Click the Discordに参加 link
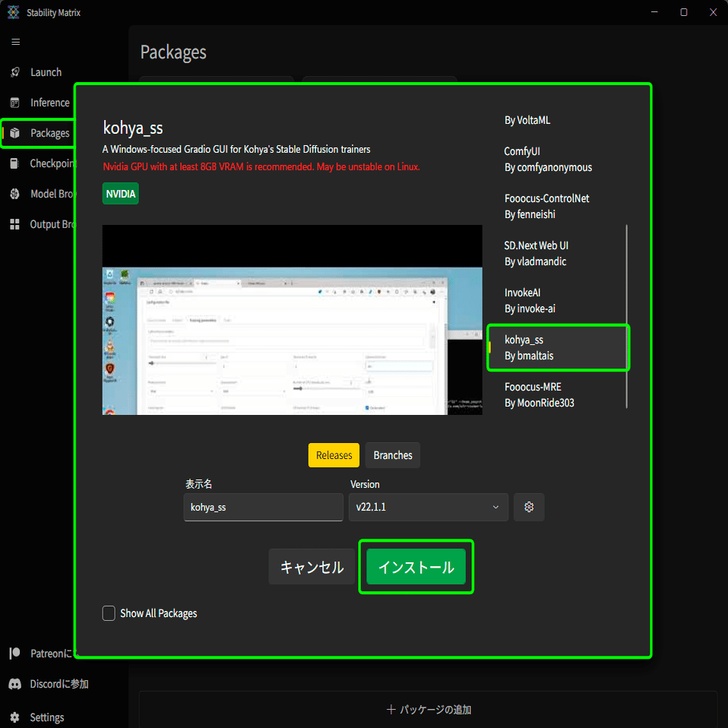 click(x=59, y=684)
